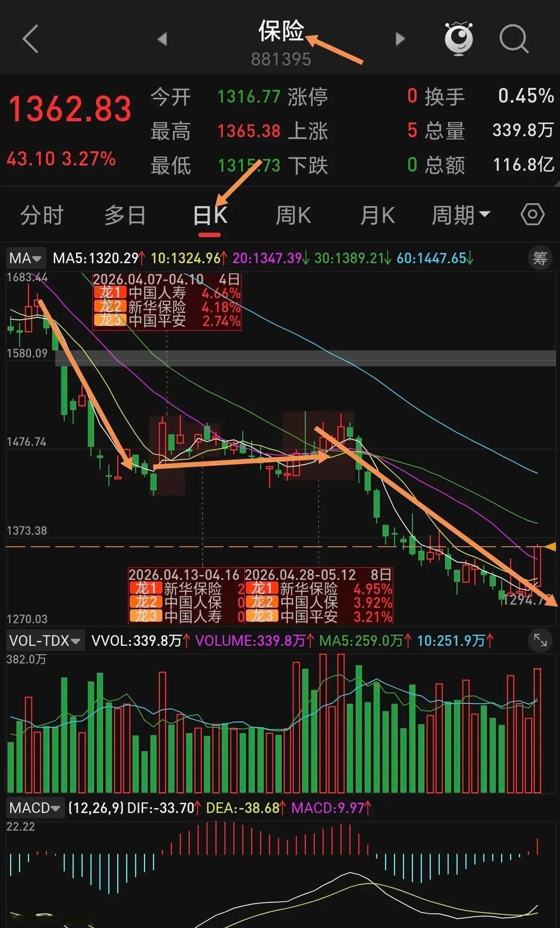Tap MACD:9.97 reading
560x928 pixels.
click(331, 808)
